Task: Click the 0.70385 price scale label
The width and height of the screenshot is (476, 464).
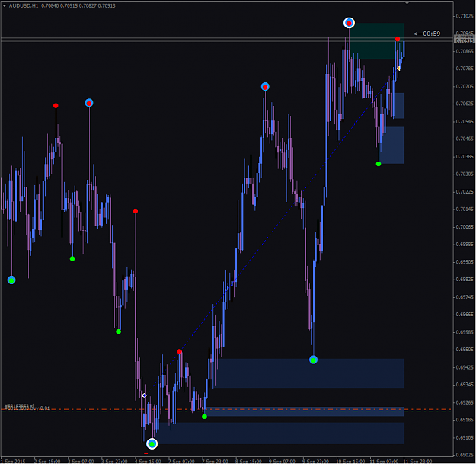Action: tap(465, 157)
